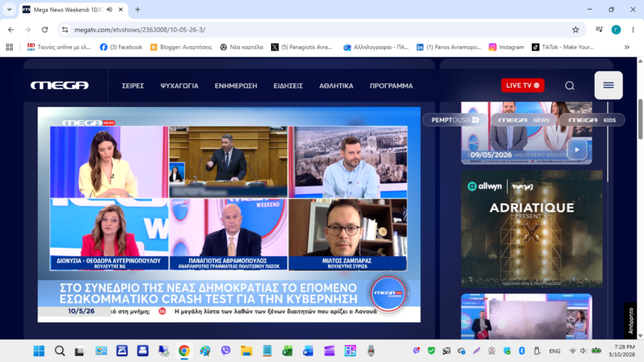This screenshot has height=362, width=644.
Task: Go back to previous page
Action: click(x=11, y=30)
